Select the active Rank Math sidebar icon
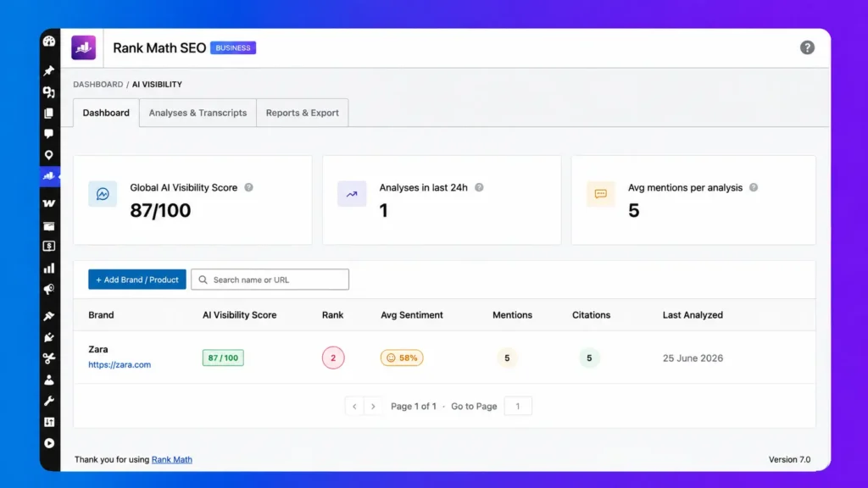 tap(49, 176)
